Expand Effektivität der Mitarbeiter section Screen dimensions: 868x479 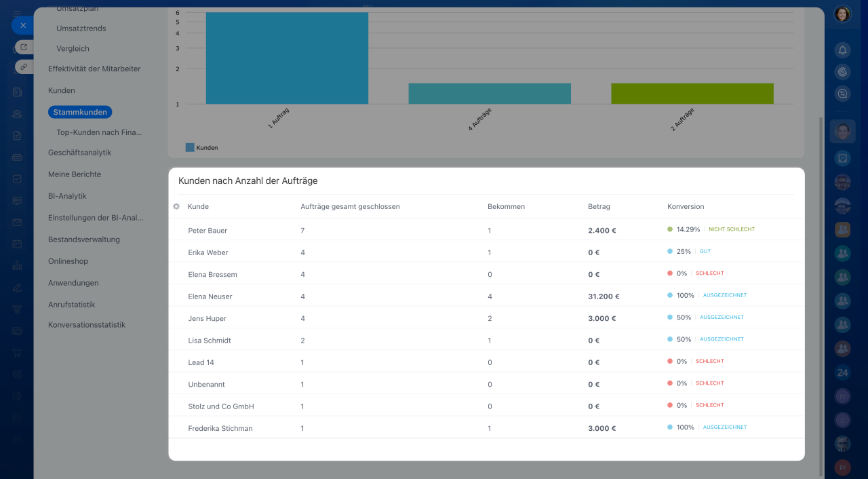tap(94, 69)
